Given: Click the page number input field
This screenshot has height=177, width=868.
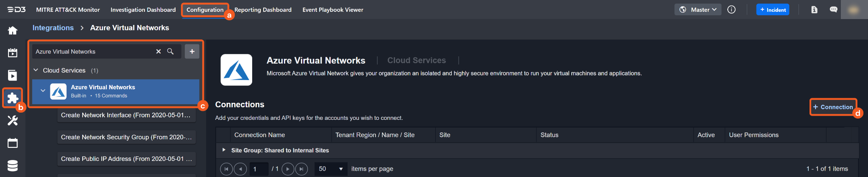Looking at the screenshot, I should tap(259, 169).
